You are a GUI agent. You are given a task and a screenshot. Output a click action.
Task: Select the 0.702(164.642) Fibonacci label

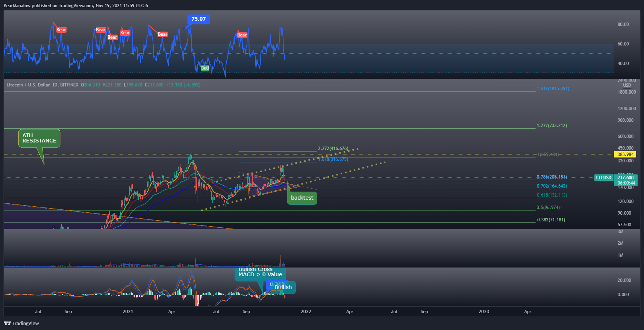coord(552,186)
